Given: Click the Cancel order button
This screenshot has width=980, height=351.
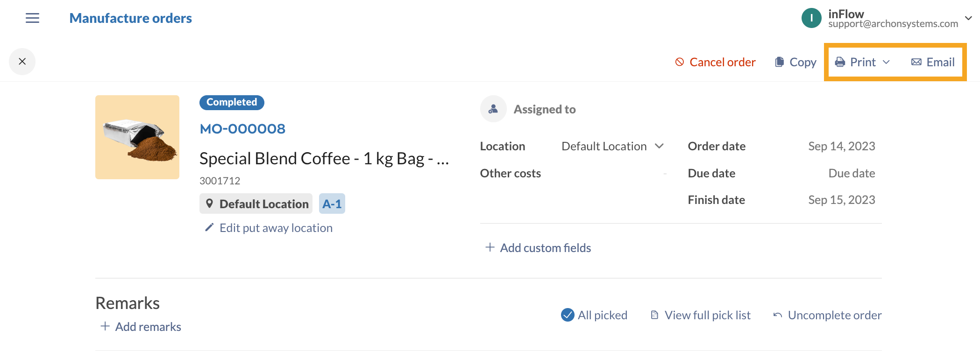Looking at the screenshot, I should [x=715, y=62].
